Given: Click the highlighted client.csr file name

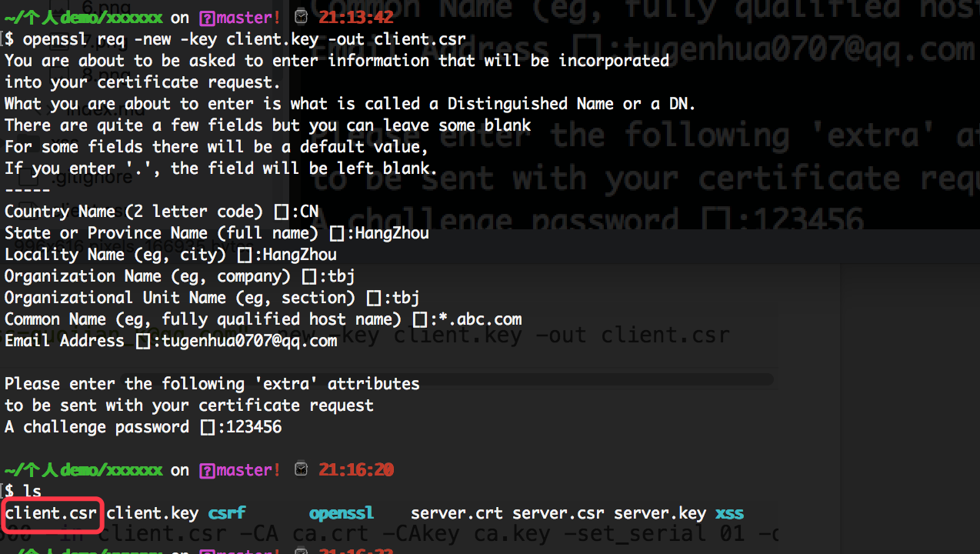Looking at the screenshot, I should click(51, 513).
